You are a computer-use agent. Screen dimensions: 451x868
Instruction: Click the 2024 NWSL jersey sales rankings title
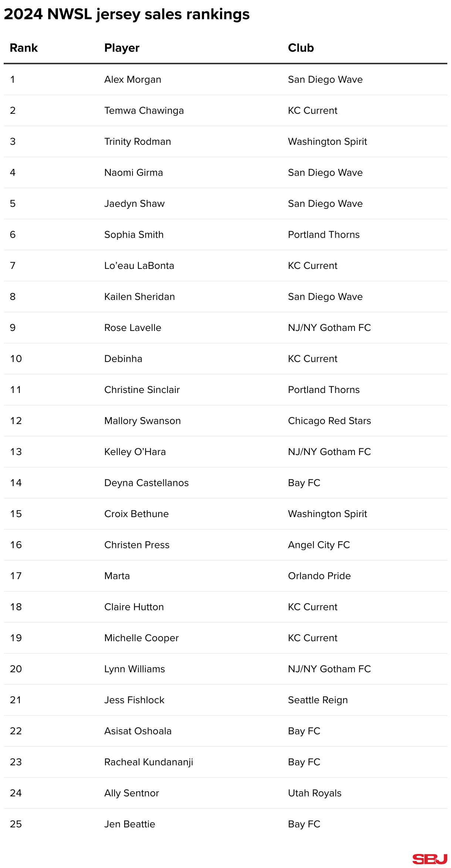[127, 15]
